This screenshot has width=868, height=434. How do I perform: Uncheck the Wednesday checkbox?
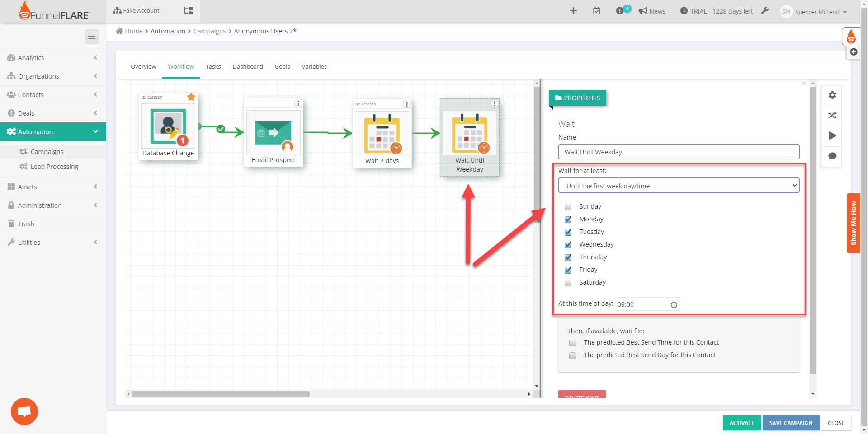pos(568,245)
